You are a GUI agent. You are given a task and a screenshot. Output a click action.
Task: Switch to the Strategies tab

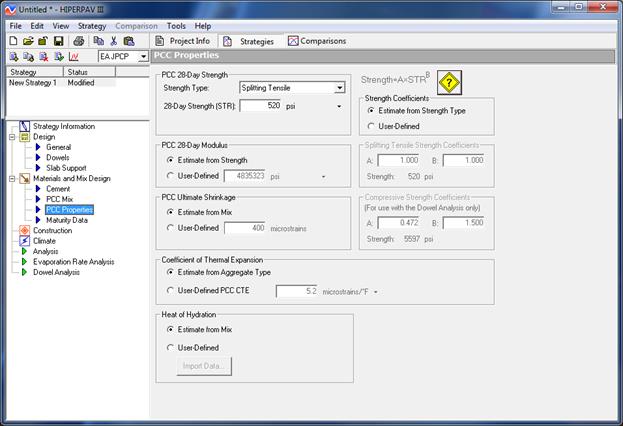coord(249,41)
